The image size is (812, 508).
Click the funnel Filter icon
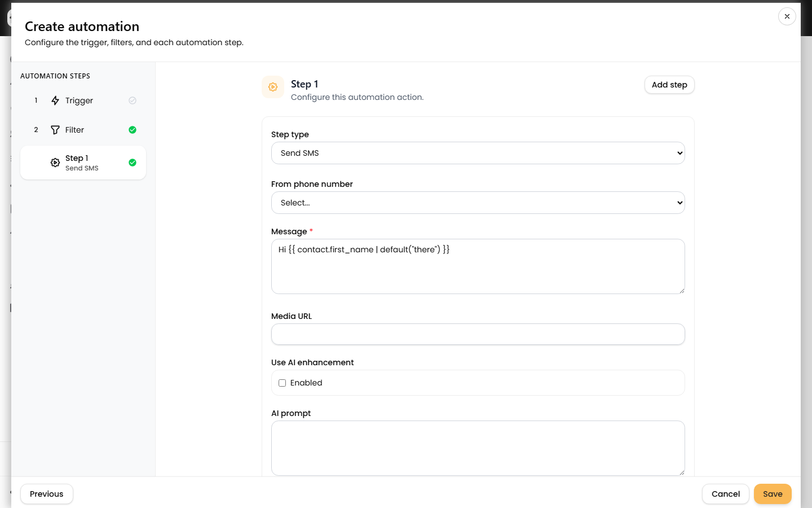pyautogui.click(x=55, y=130)
